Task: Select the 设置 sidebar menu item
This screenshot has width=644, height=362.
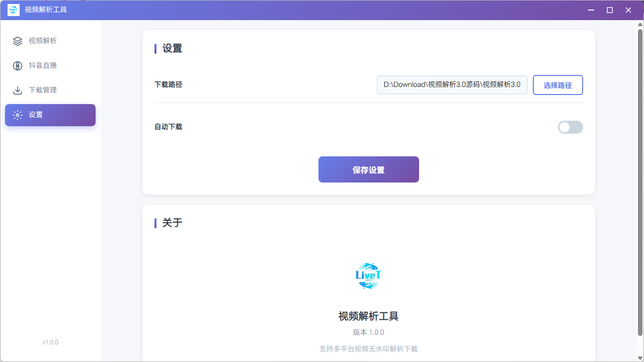Action: pos(50,115)
